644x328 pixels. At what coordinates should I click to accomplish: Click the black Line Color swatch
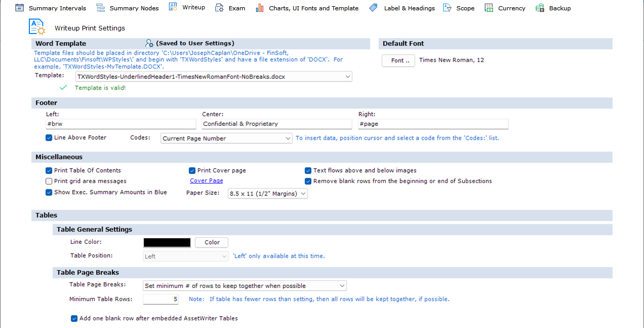[x=167, y=242]
